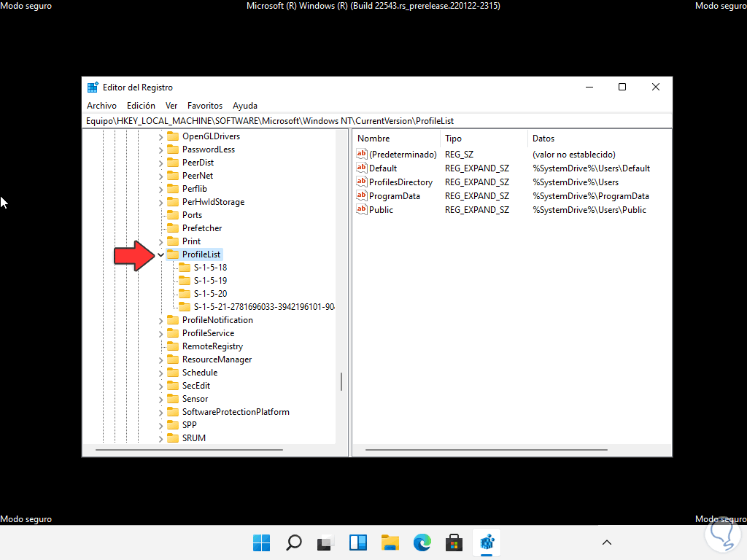The image size is (747, 560).
Task: Click the ProfilesDirectory string value icon
Action: (362, 182)
